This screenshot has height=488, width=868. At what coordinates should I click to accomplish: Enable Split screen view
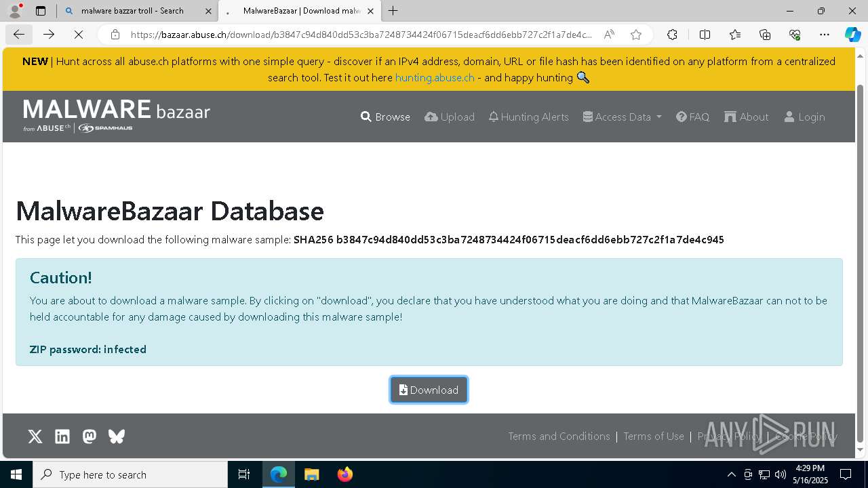point(705,35)
